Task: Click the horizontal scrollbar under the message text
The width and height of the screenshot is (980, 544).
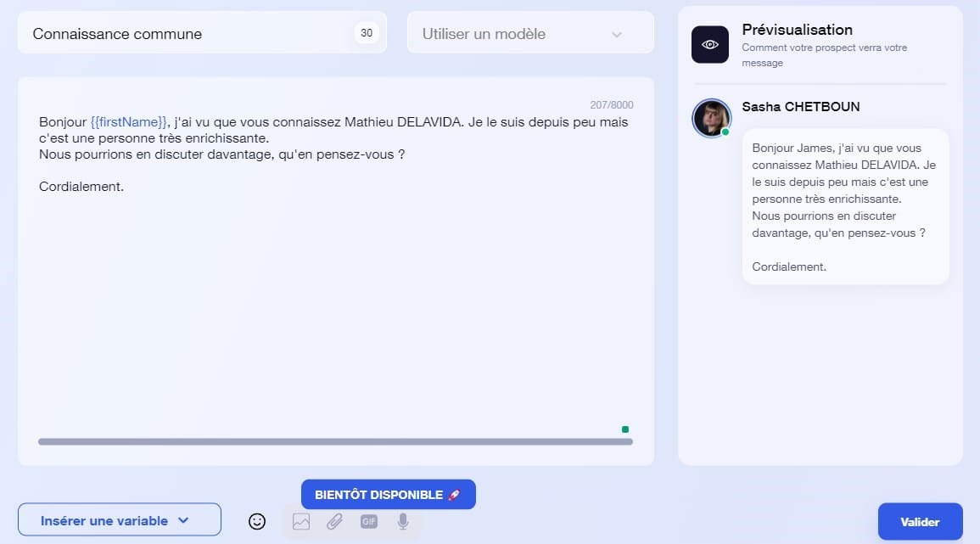Action: pos(334,441)
